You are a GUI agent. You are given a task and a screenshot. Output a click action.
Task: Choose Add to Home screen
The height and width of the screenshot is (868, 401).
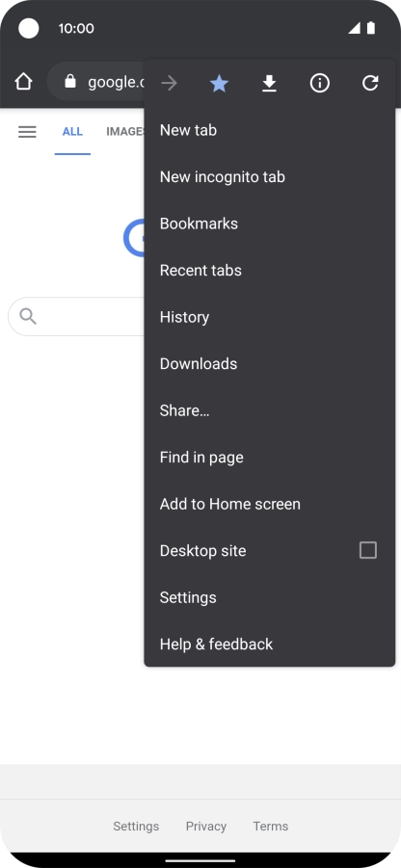269,504
